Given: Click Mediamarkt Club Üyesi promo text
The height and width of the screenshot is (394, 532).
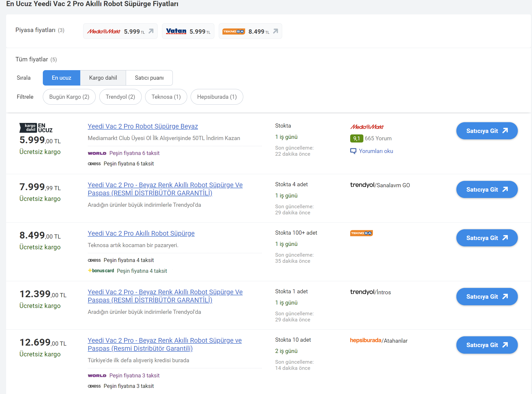Looking at the screenshot, I should (164, 138).
